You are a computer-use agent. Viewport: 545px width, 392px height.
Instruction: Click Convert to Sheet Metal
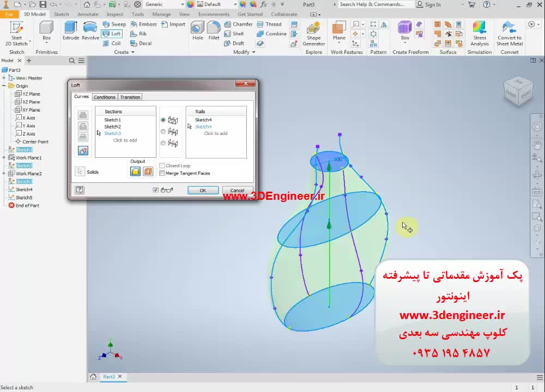click(509, 34)
